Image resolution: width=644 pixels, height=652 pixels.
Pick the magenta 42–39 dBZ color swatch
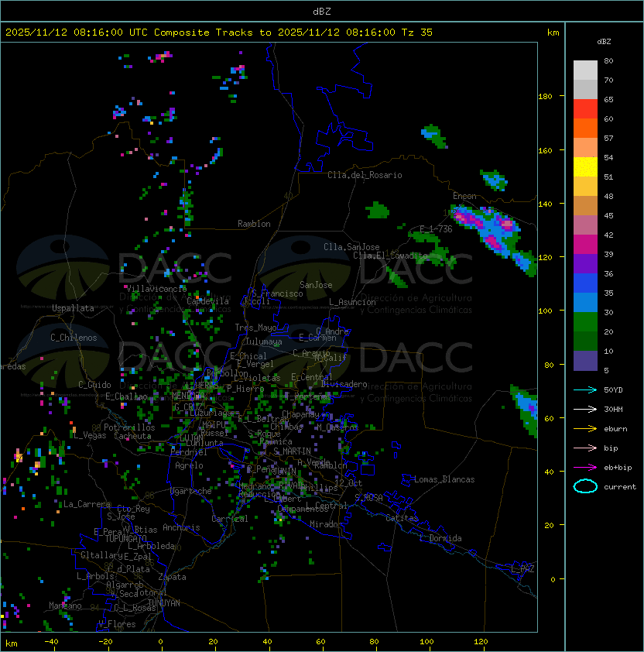585,245
